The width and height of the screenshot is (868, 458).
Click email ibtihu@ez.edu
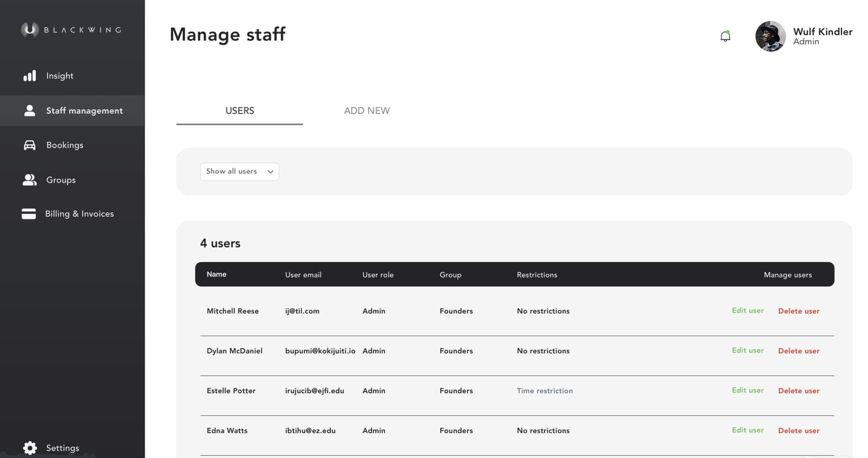310,431
